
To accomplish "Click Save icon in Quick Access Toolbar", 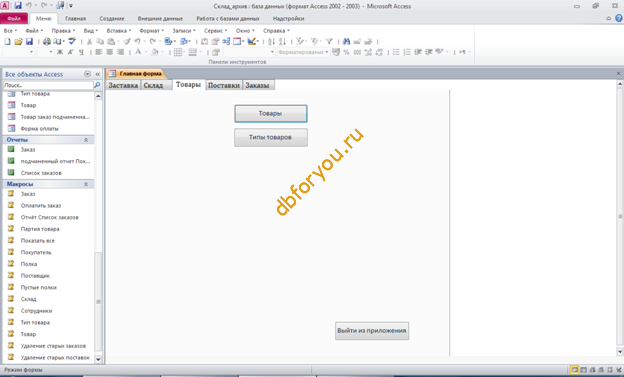I will point(18,6).
